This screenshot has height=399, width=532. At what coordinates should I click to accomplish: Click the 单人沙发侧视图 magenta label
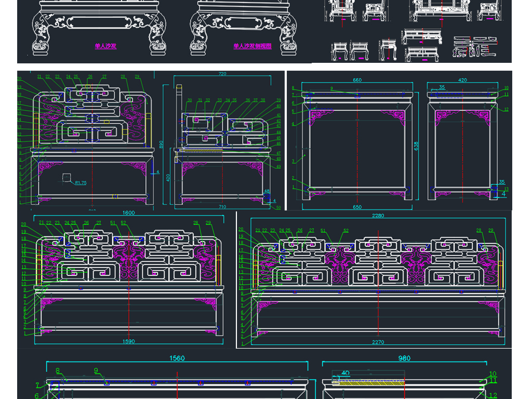[252, 46]
